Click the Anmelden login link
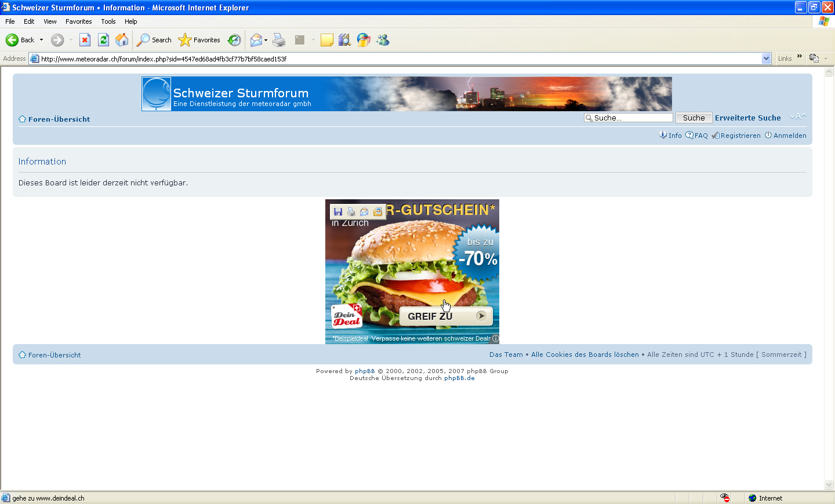This screenshot has width=835, height=504. pos(789,136)
